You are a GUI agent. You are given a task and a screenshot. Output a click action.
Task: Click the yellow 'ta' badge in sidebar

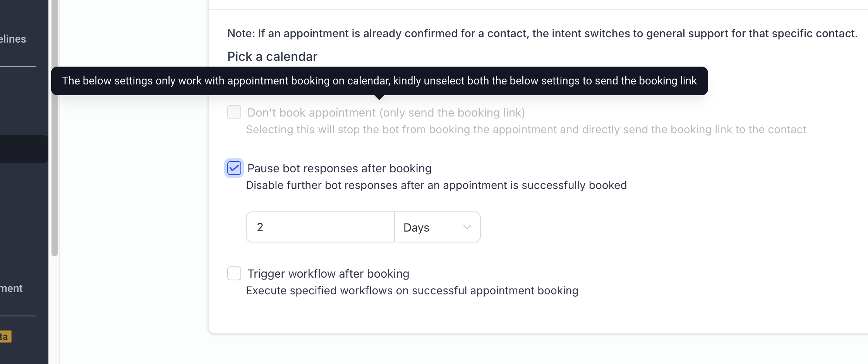tap(5, 337)
